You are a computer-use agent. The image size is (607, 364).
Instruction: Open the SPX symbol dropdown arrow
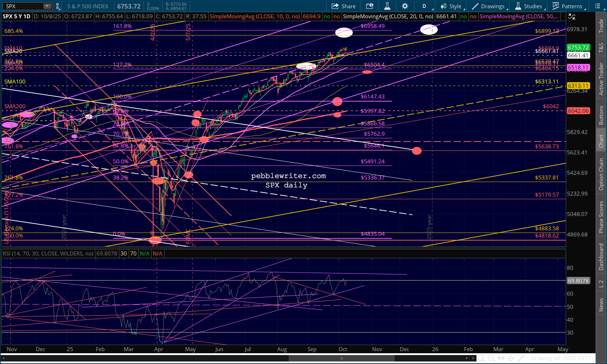(x=47, y=6)
